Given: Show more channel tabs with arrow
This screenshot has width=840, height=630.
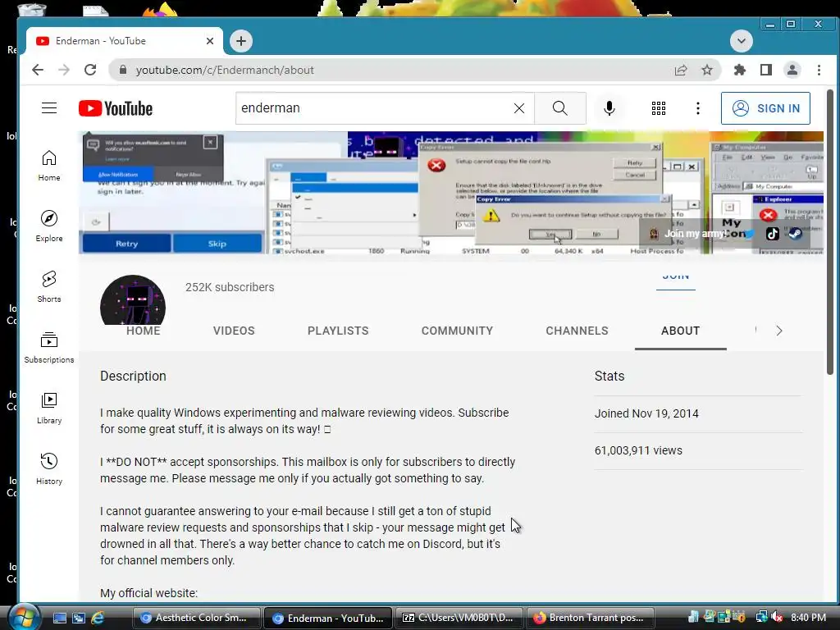Looking at the screenshot, I should coord(779,331).
